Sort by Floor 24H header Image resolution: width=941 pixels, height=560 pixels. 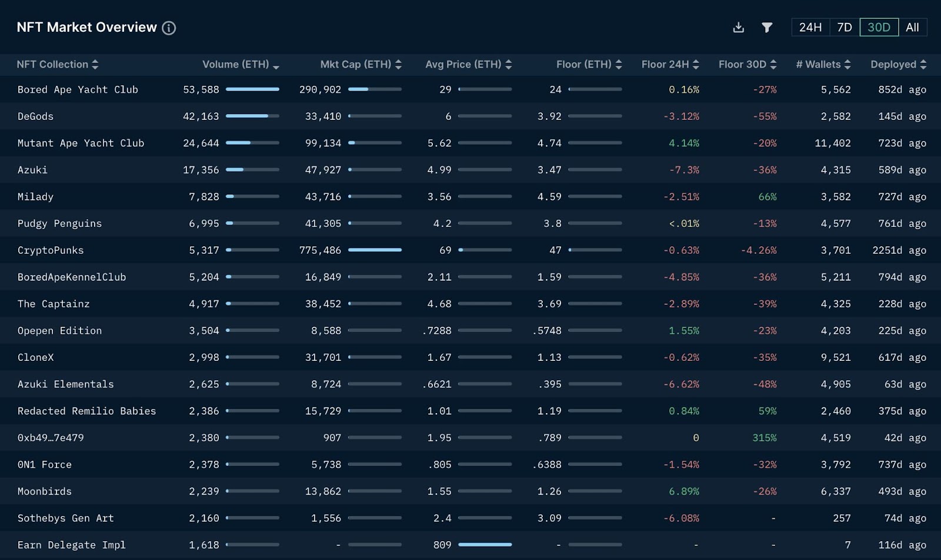point(670,65)
